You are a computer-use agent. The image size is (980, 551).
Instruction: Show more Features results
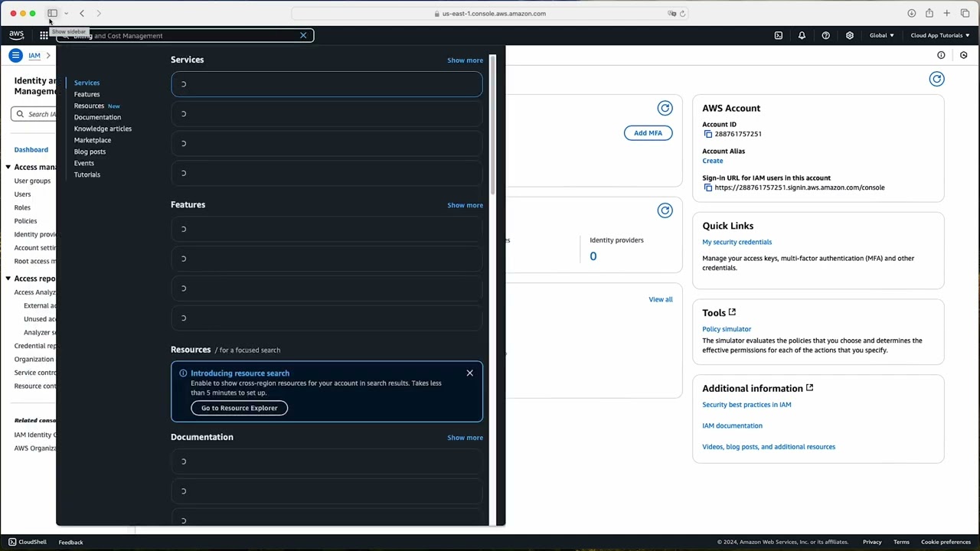[465, 205]
